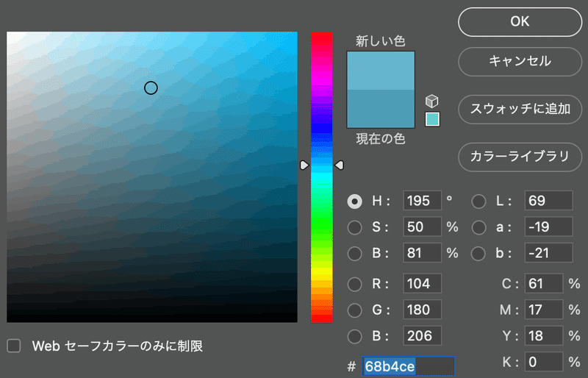Viewport: 588px width, 378px height.
Task: Click the right hue slider arrow
Action: [339, 165]
